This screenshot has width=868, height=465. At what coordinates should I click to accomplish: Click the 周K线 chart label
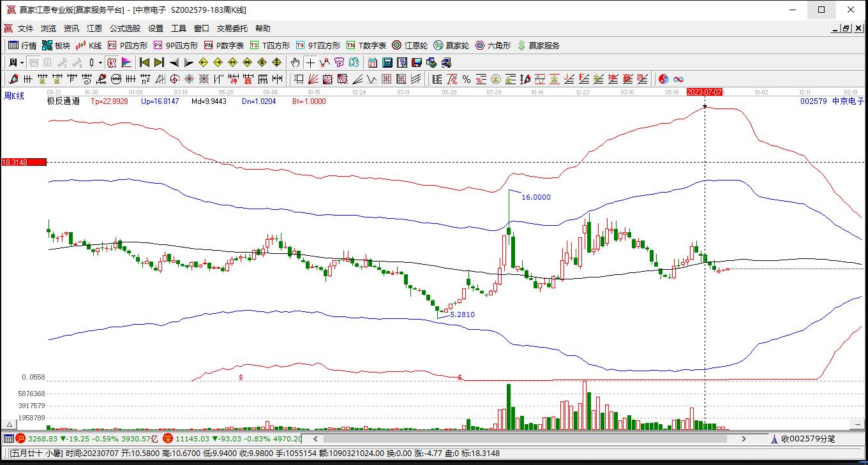14,96
